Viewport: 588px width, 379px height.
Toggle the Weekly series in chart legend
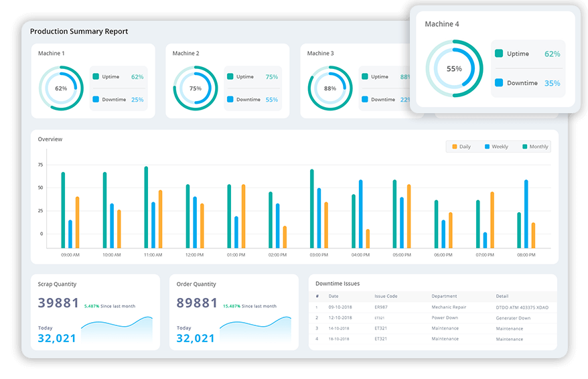pyautogui.click(x=496, y=147)
